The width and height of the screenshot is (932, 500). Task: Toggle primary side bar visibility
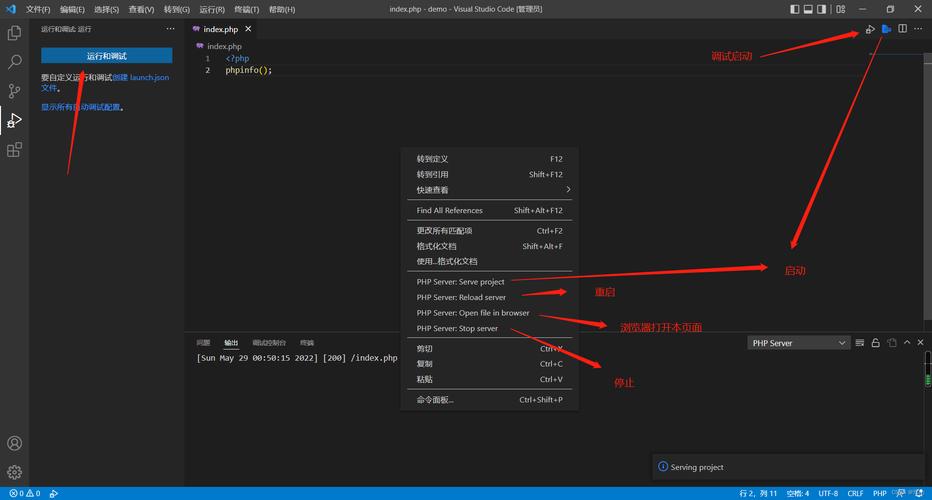coord(795,9)
